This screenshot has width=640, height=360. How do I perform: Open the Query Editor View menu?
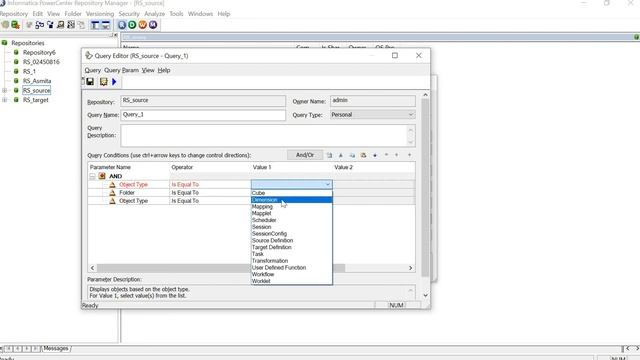[x=148, y=70]
